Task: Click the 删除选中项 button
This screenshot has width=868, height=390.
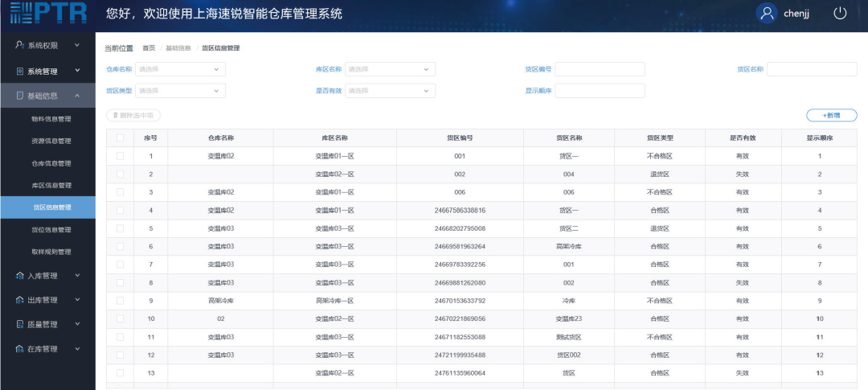Action: pos(133,115)
